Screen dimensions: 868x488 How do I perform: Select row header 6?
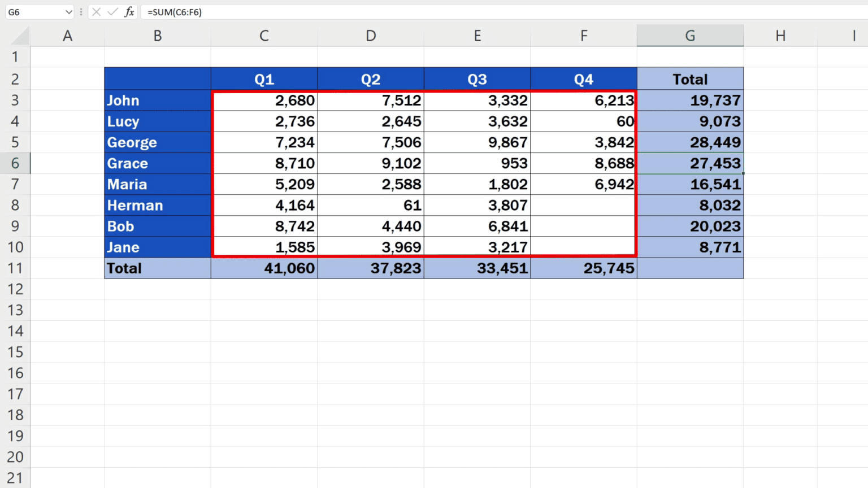(x=15, y=163)
